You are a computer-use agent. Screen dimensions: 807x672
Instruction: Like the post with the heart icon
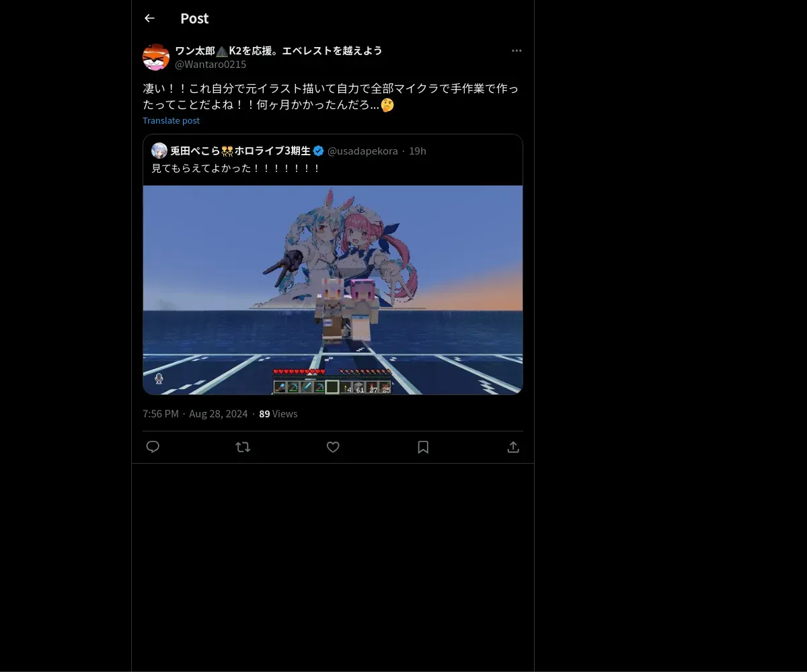333,447
